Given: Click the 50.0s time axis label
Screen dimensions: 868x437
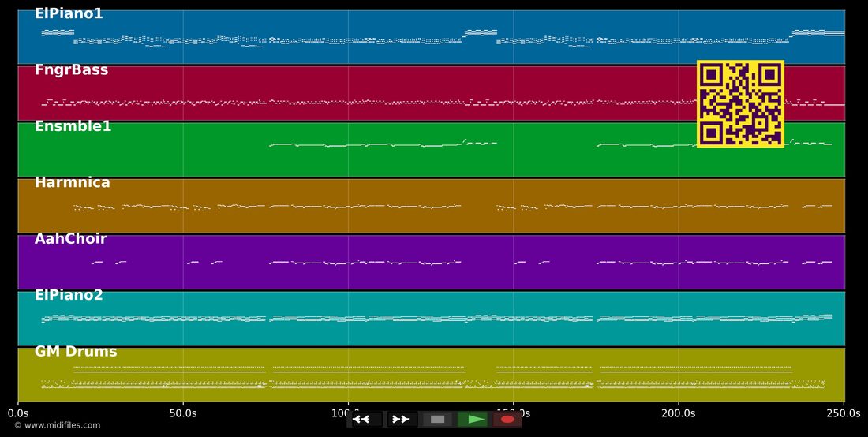Looking at the screenshot, I should [183, 413].
